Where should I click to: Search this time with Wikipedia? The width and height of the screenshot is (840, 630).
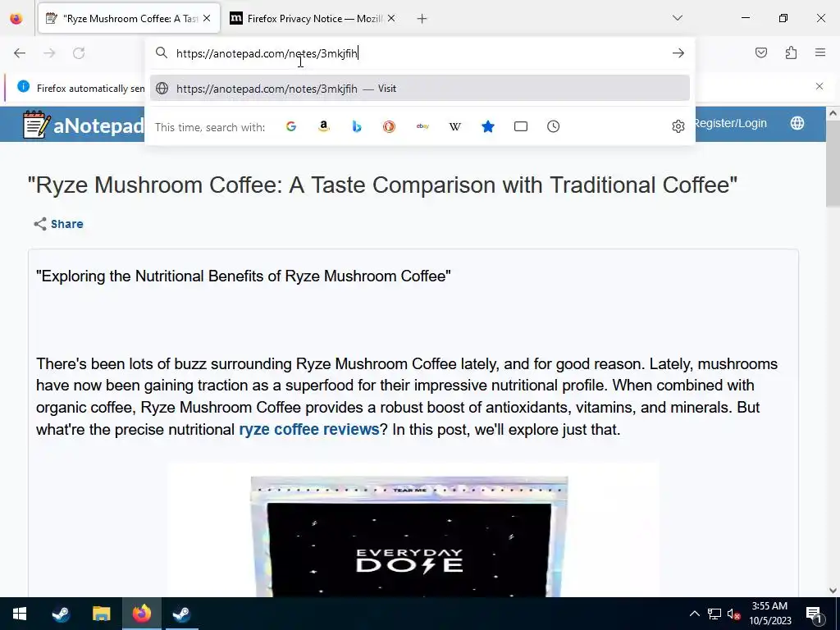point(454,126)
